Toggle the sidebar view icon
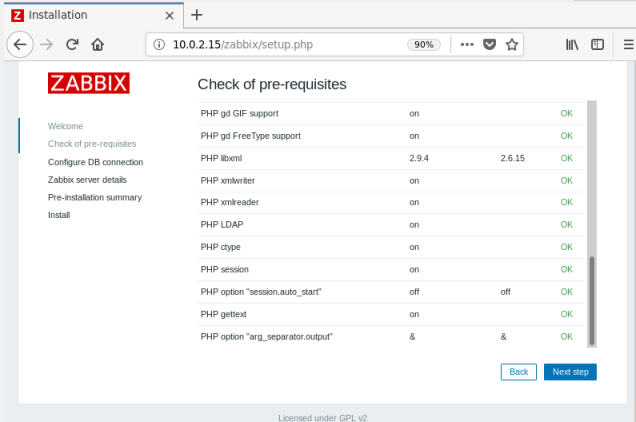 pos(597,44)
